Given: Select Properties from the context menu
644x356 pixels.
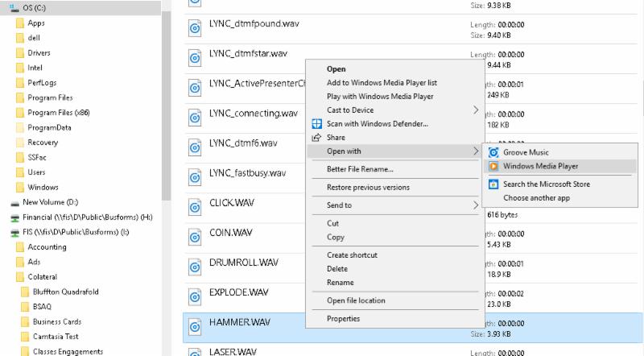Looking at the screenshot, I should [343, 319].
